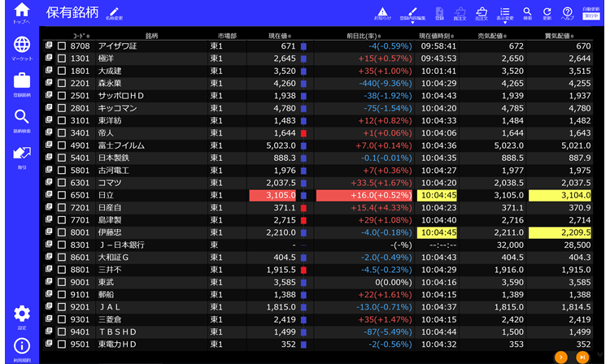The width and height of the screenshot is (610, 364).
Task: Rename list with pencil 名称変更 icon
Action: (x=114, y=14)
